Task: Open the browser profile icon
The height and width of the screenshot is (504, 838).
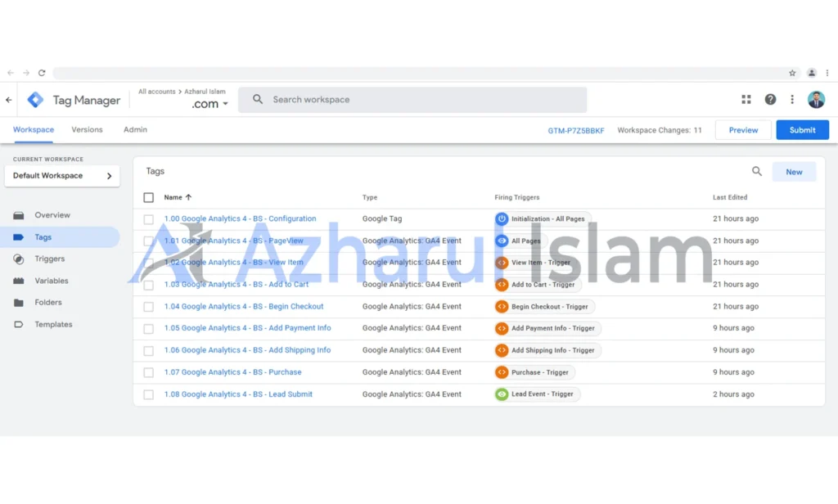Action: (811, 73)
